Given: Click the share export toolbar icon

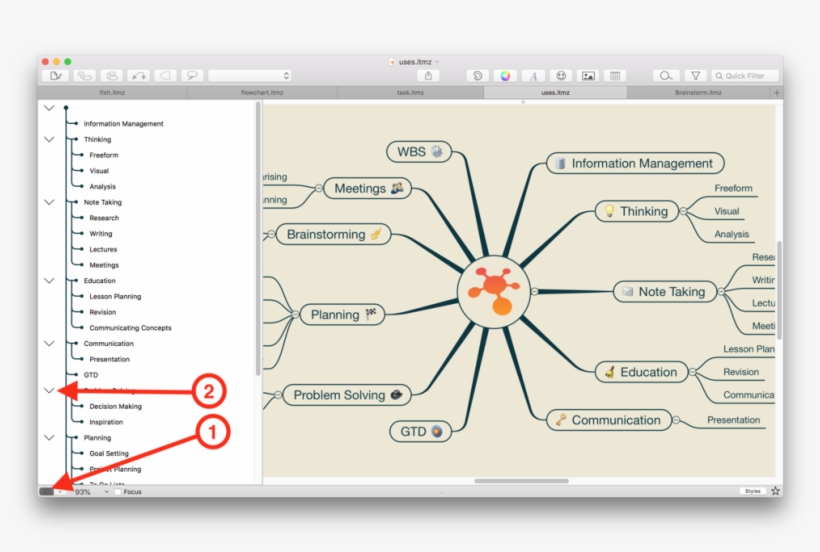Looking at the screenshot, I should (428, 76).
